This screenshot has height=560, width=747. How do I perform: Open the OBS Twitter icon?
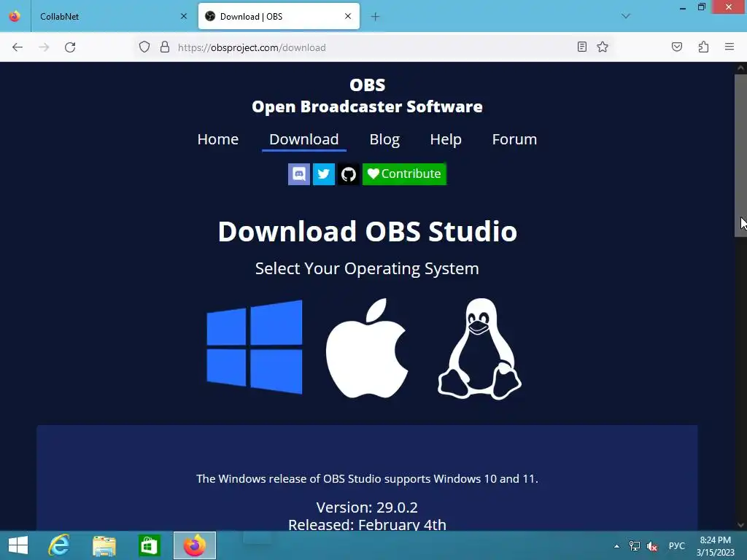pyautogui.click(x=323, y=174)
